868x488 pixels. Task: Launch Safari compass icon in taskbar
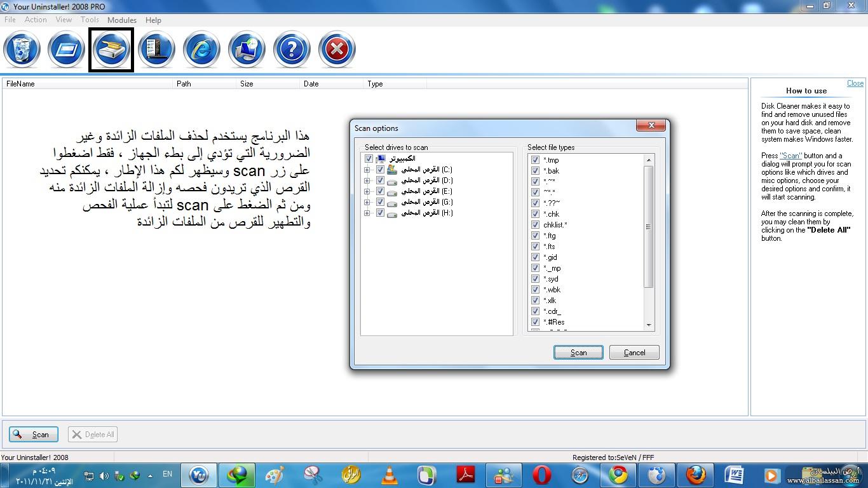point(580,475)
